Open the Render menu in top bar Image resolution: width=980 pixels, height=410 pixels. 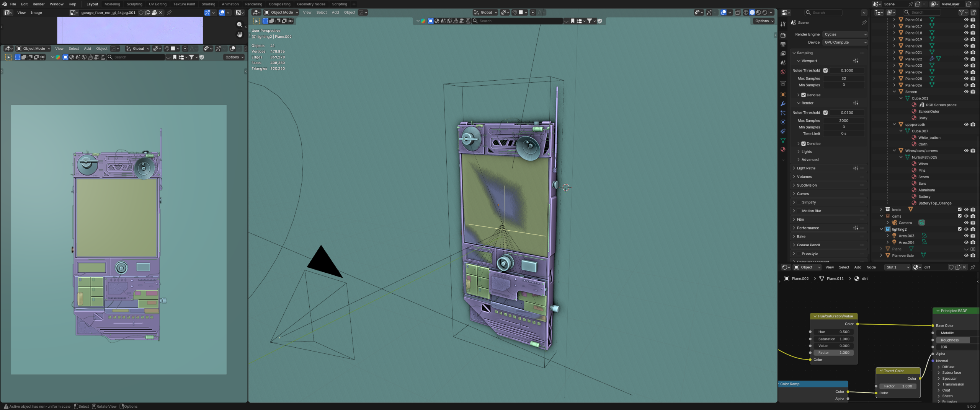[x=38, y=4]
